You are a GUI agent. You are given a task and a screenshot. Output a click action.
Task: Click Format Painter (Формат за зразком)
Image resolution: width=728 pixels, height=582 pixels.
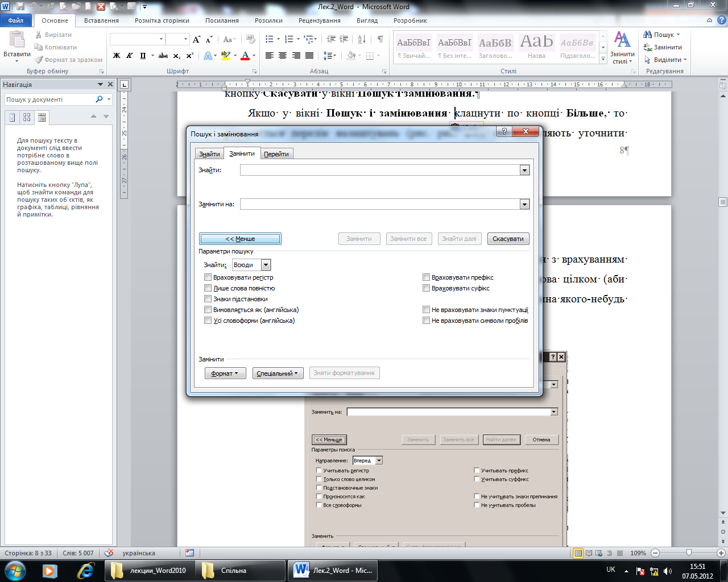click(x=68, y=60)
